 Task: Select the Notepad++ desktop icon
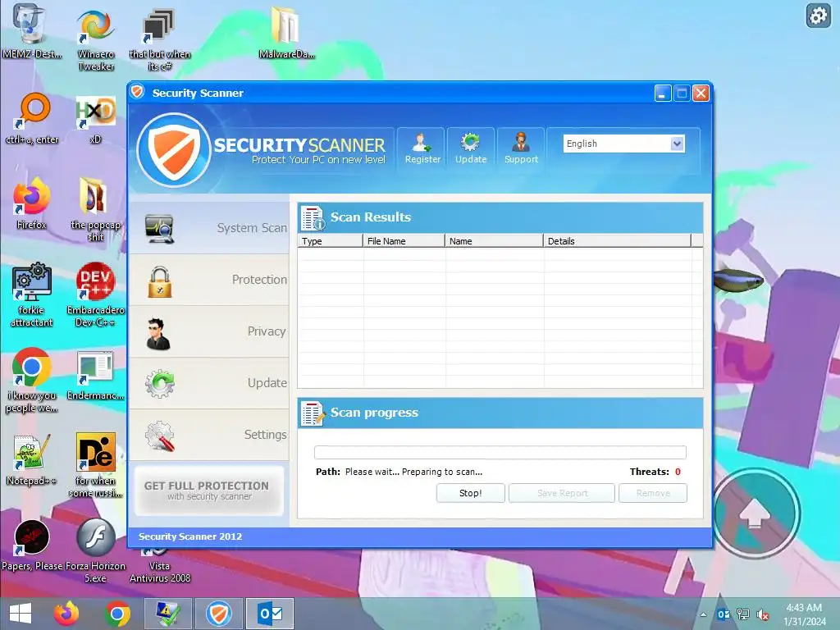point(32,459)
